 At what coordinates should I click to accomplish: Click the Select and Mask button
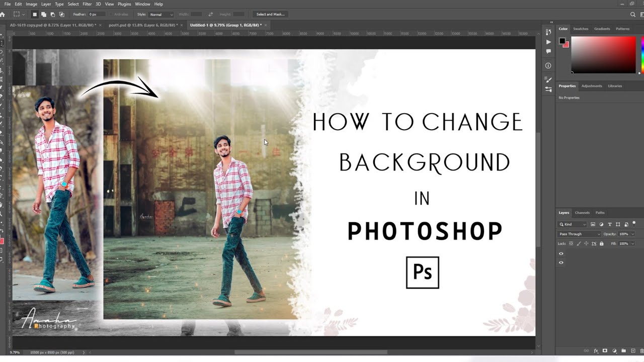pyautogui.click(x=271, y=15)
